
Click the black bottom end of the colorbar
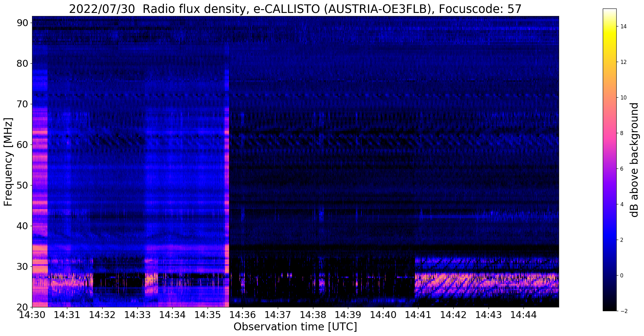coord(609,308)
